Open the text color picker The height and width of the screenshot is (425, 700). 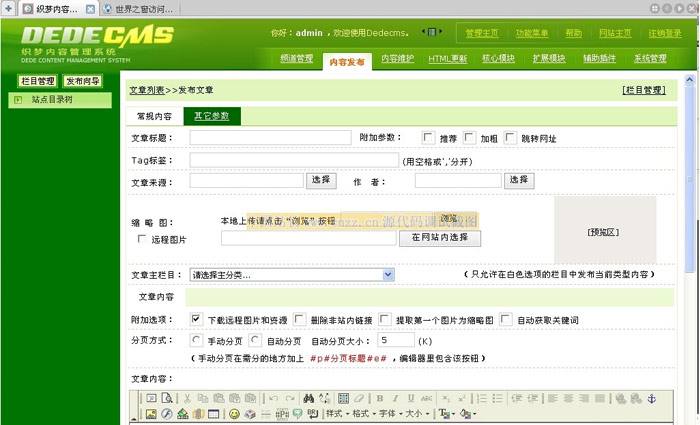(446, 413)
